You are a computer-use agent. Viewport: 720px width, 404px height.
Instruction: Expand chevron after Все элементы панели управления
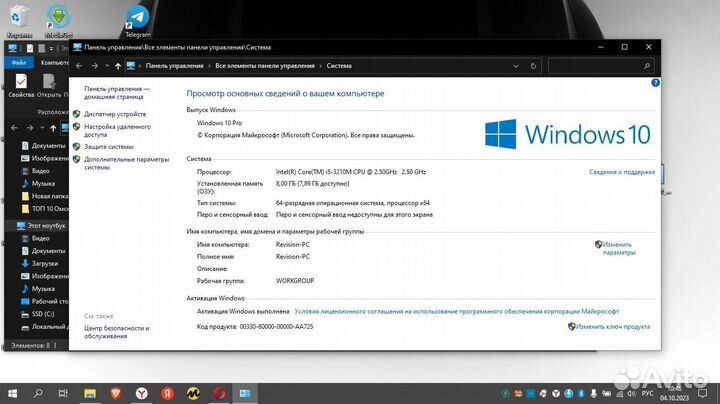(x=321, y=66)
